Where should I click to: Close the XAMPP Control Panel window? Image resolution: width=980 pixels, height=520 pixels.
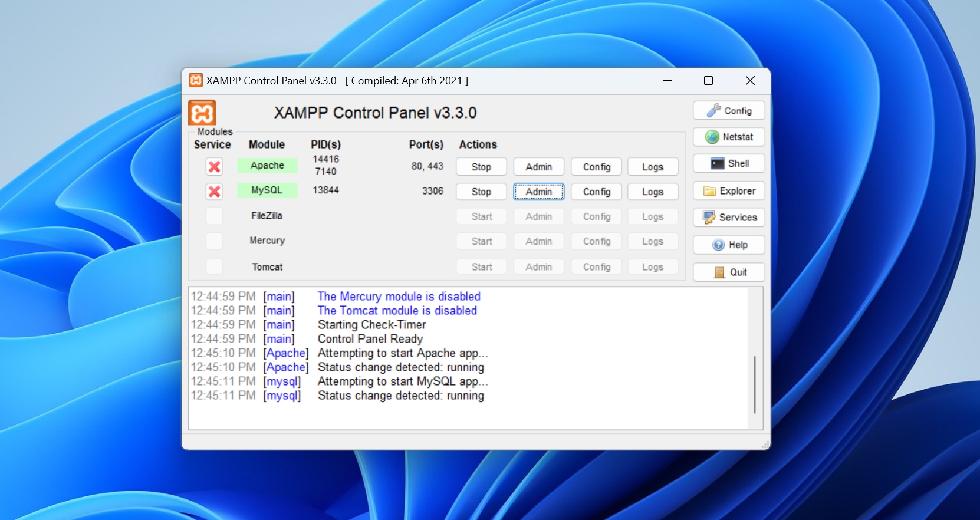pos(750,80)
